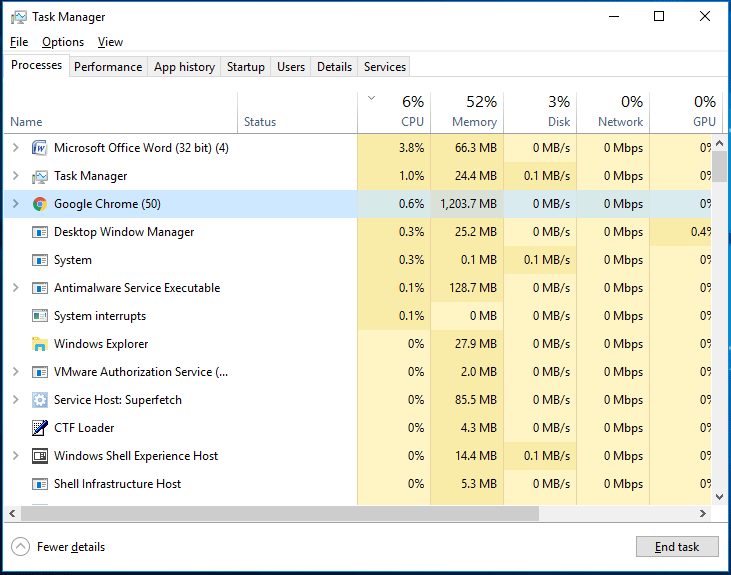
Task: Click the horizontal scrollbar right arrow
Action: [x=703, y=513]
